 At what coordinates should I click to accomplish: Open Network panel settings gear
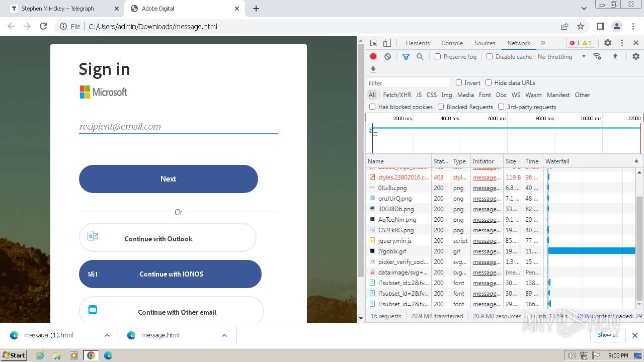coord(636,57)
